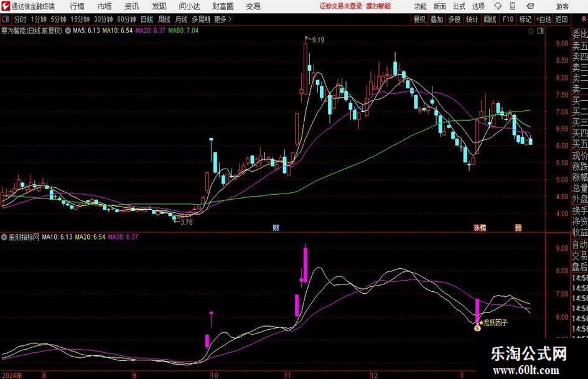Click 证券交易未登录 login link
Image resolution: width=588 pixels, height=379 pixels.
pos(341,6)
